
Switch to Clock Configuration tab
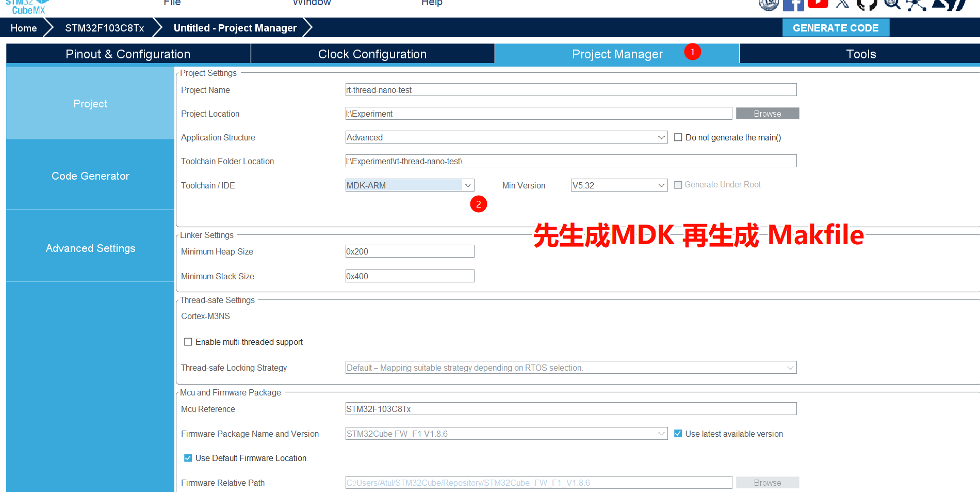[x=372, y=54]
